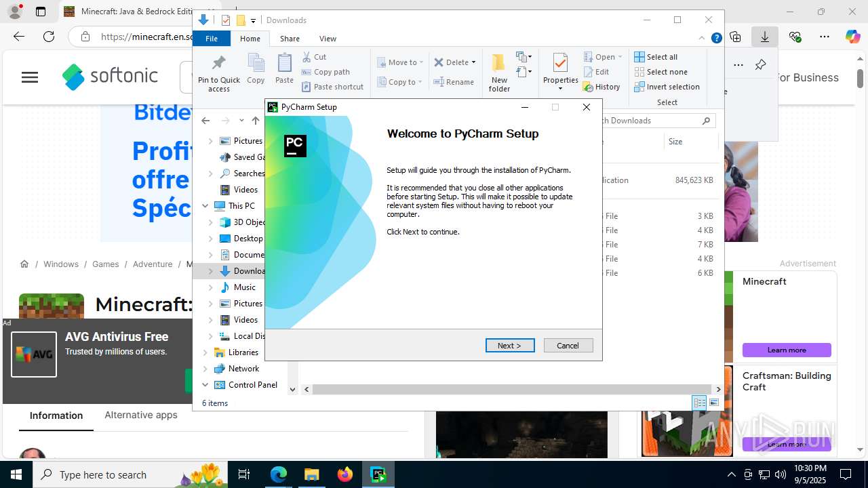Click the Size column header
The height and width of the screenshot is (488, 868).
pyautogui.click(x=690, y=142)
